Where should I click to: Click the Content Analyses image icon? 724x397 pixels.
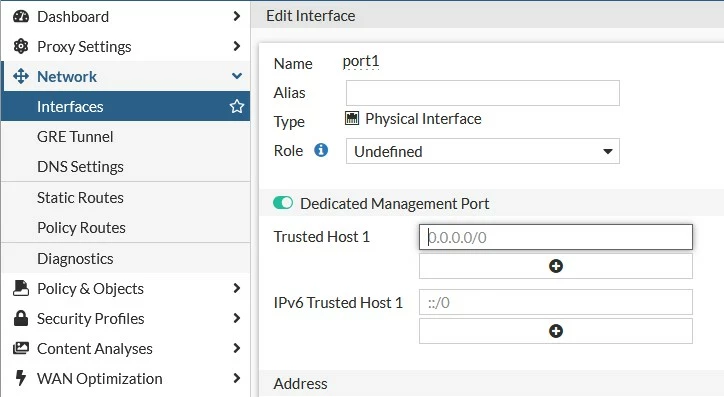21,348
